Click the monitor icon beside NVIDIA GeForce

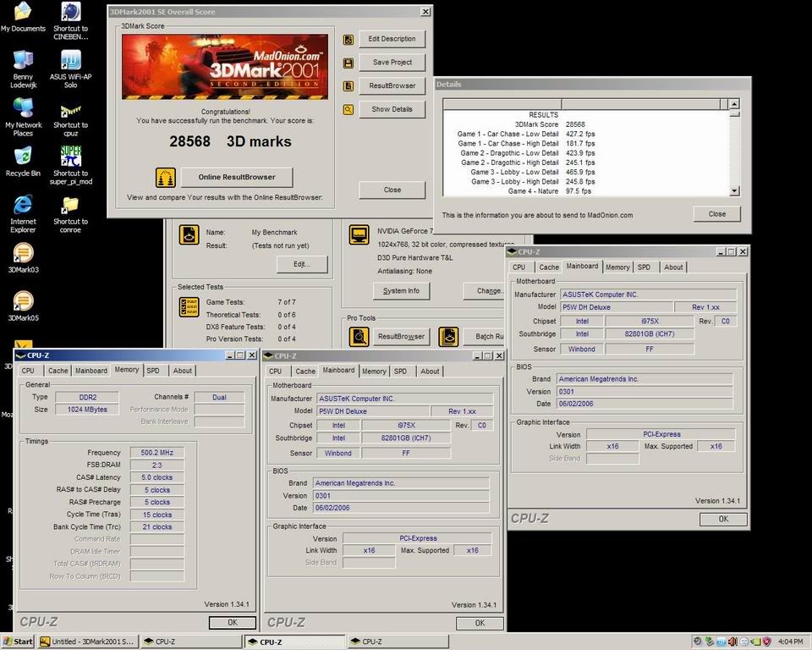[359, 234]
